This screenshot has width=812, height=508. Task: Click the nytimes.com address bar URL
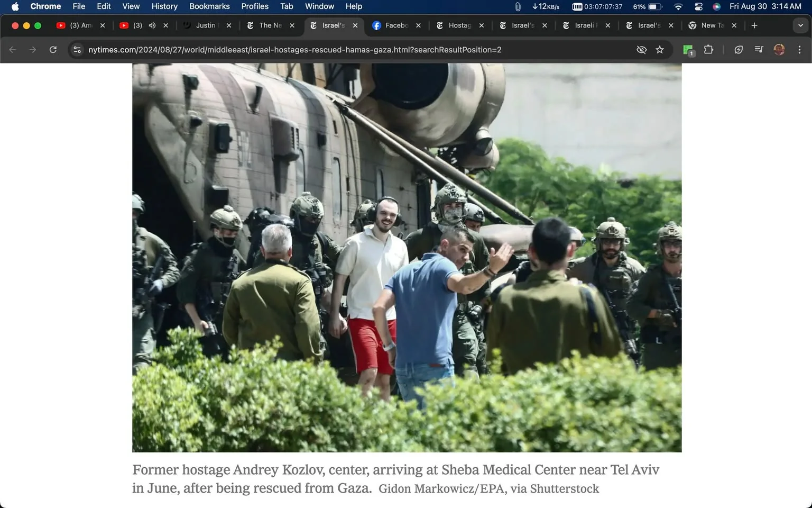(295, 50)
